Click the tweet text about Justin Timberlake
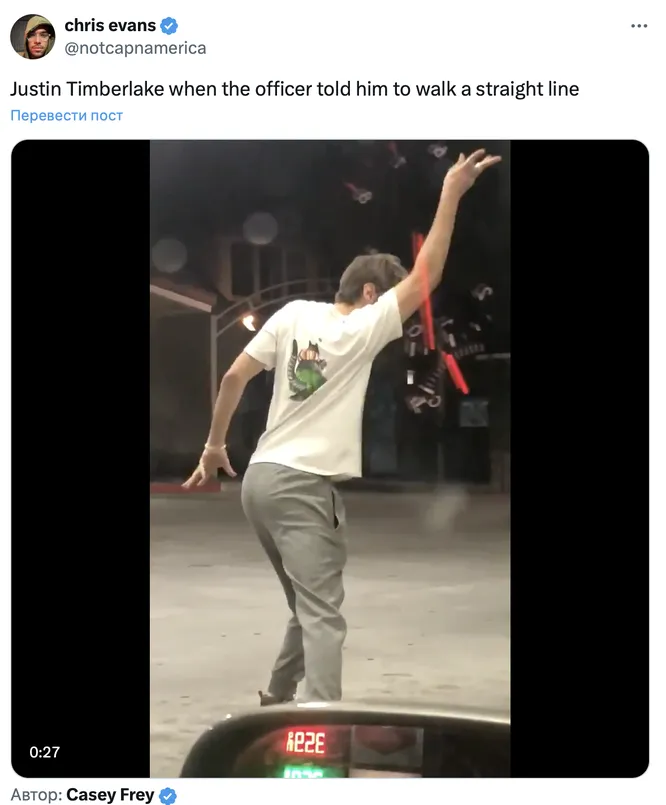The height and width of the screenshot is (805, 666). point(294,89)
